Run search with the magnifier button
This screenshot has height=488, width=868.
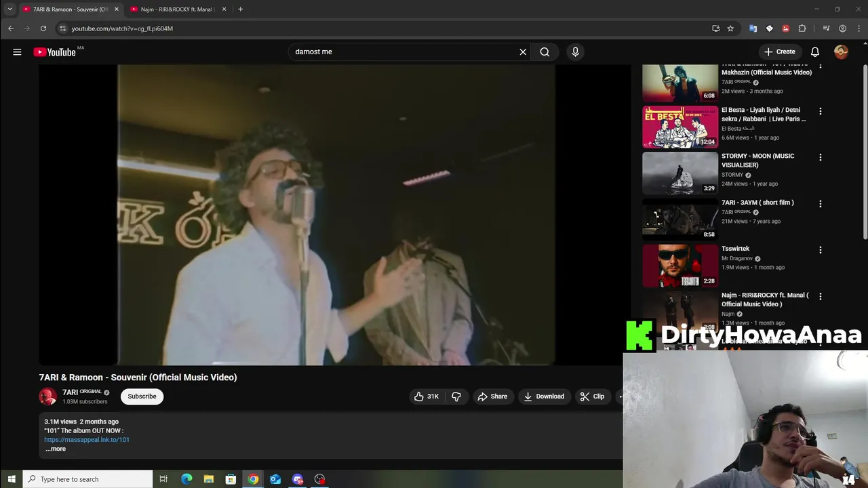pos(545,52)
